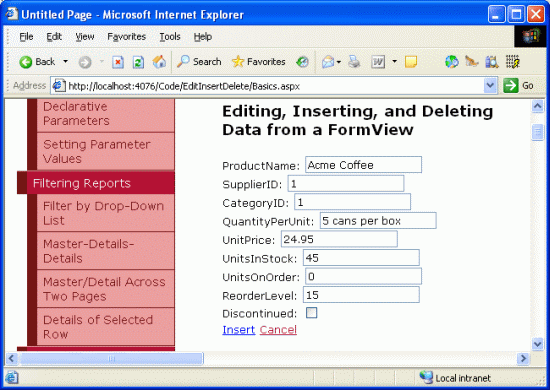Screen dimensions: 550x390
Task: Click the toolbar icon after the globe
Action: pyautogui.click(x=472, y=62)
